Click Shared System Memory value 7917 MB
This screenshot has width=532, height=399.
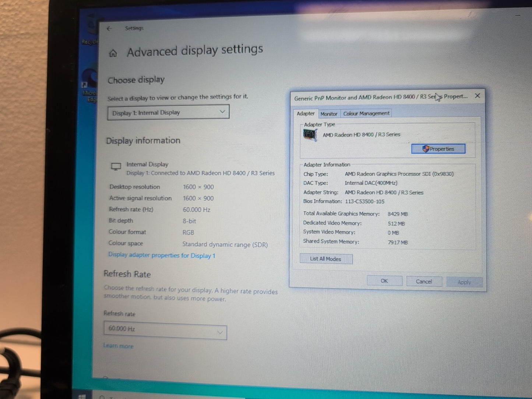tap(398, 243)
